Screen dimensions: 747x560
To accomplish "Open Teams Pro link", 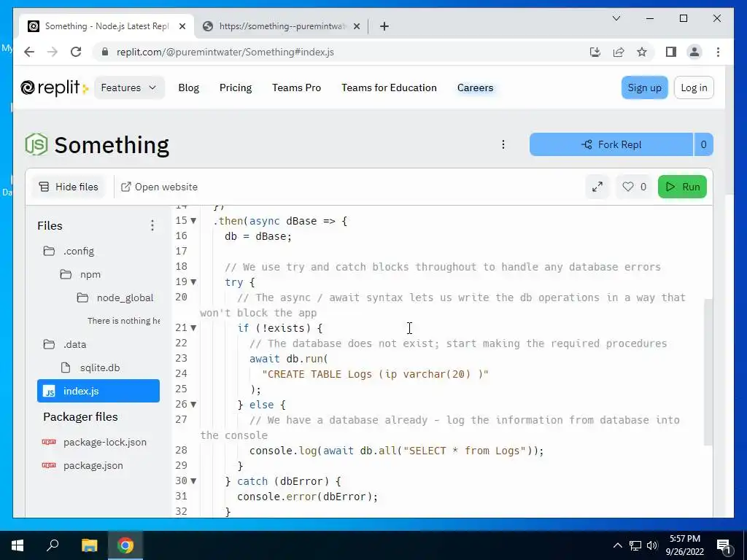I will coord(296,87).
